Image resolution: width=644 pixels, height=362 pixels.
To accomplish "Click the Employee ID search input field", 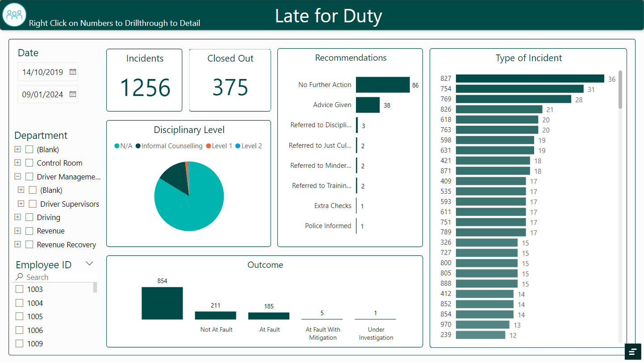I will tap(58, 277).
